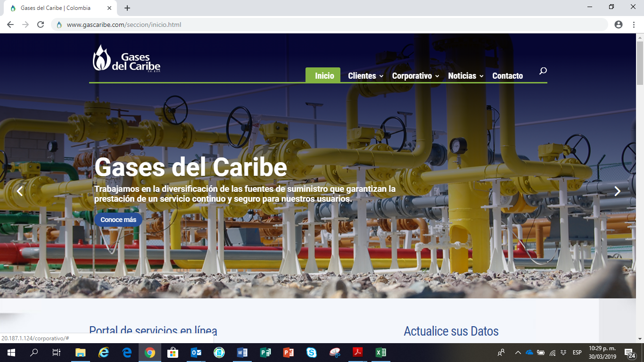
Task: Click the Gases del Caribe logo
Action: click(x=126, y=58)
